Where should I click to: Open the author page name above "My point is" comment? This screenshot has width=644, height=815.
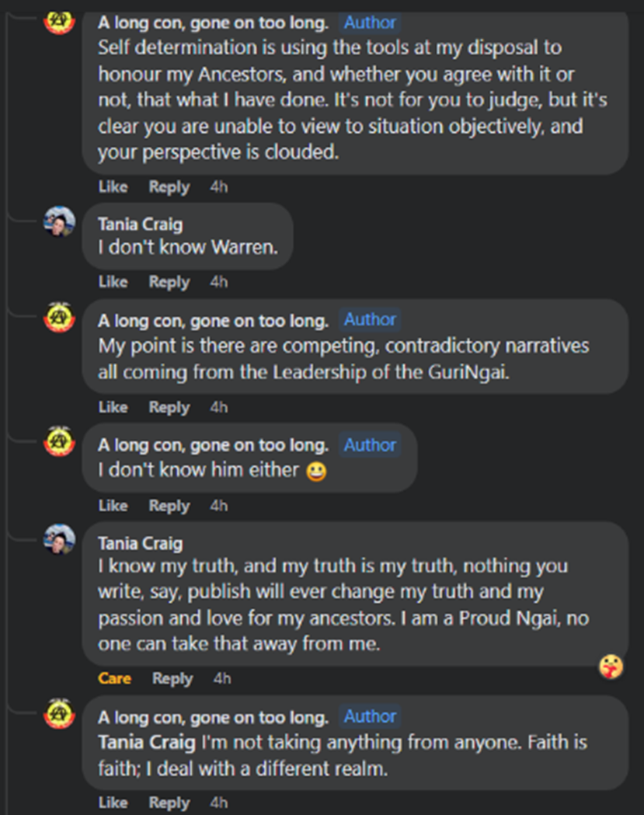coord(213,319)
